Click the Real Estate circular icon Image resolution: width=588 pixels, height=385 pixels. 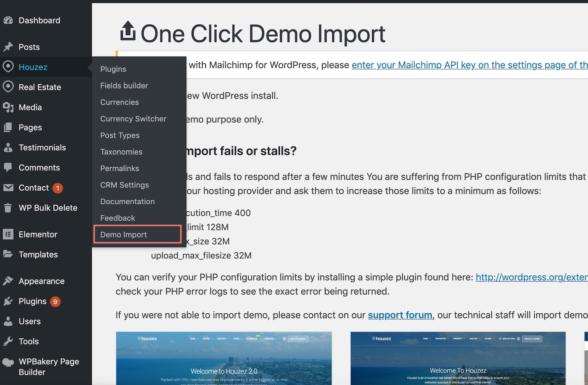(8, 87)
